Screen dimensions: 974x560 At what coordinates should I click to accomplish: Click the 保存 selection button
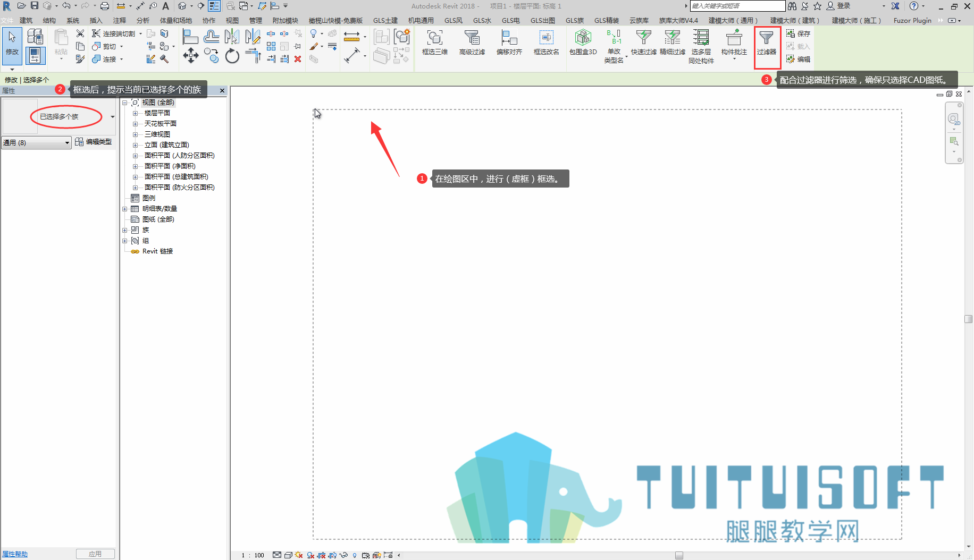(x=798, y=33)
